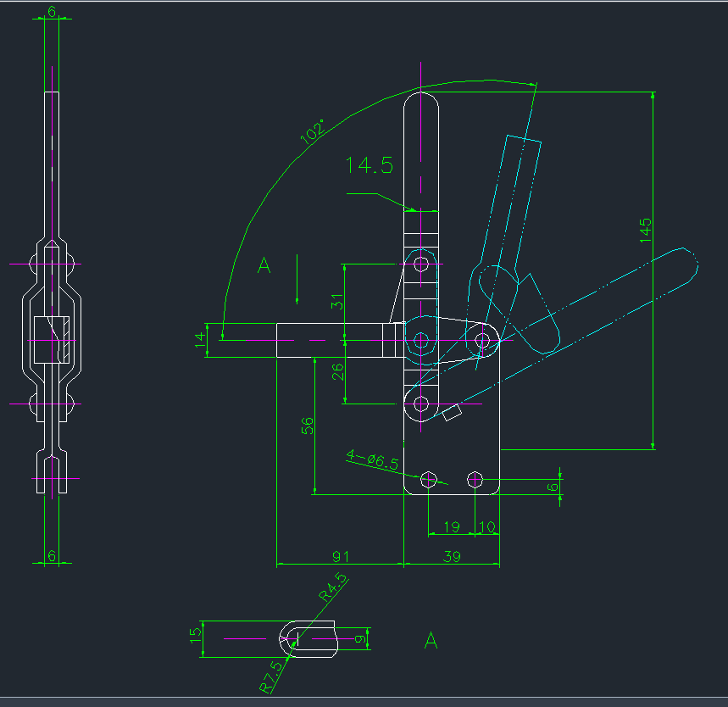Click the 39 base width dimension
The image size is (728, 707).
(x=453, y=556)
